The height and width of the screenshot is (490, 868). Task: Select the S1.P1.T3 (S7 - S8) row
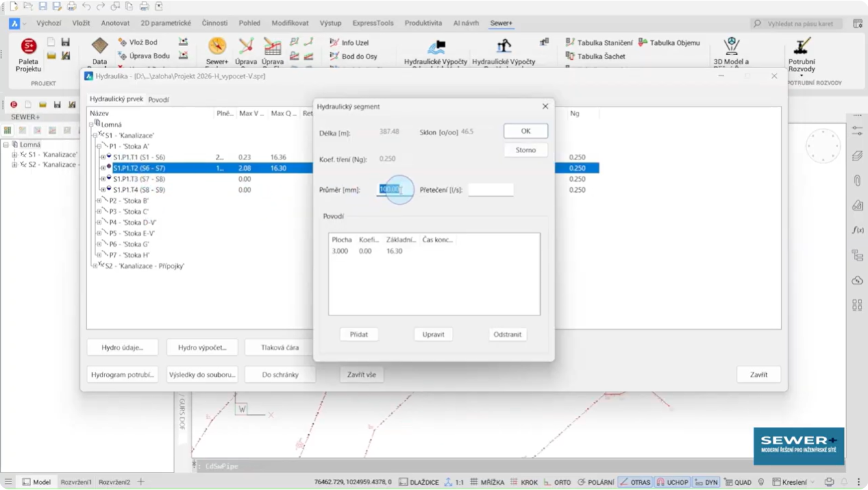click(x=139, y=179)
